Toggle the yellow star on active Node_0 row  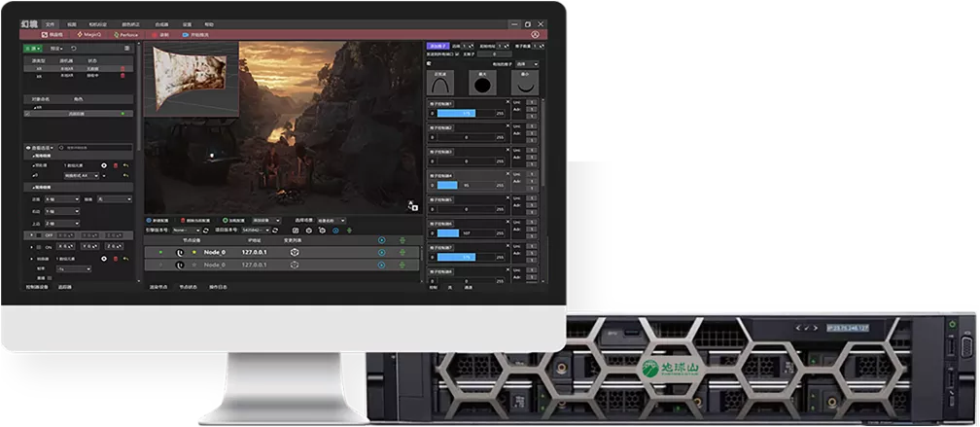coord(194,253)
